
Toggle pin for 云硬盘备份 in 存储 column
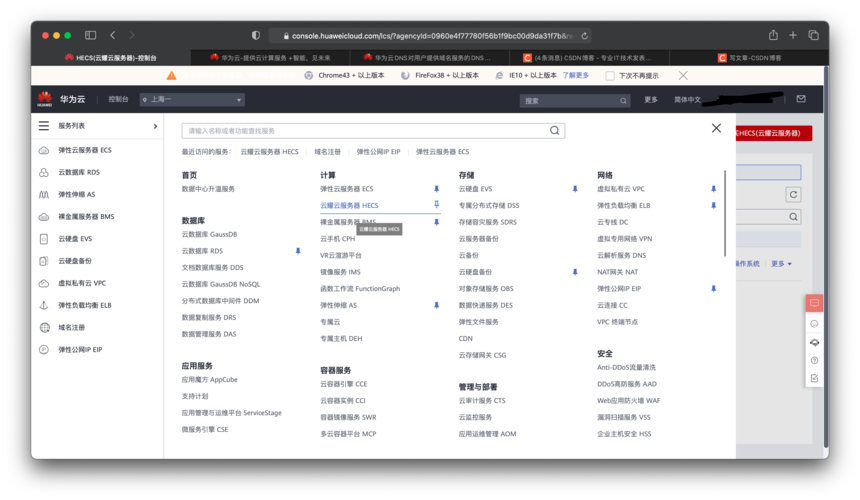(575, 272)
